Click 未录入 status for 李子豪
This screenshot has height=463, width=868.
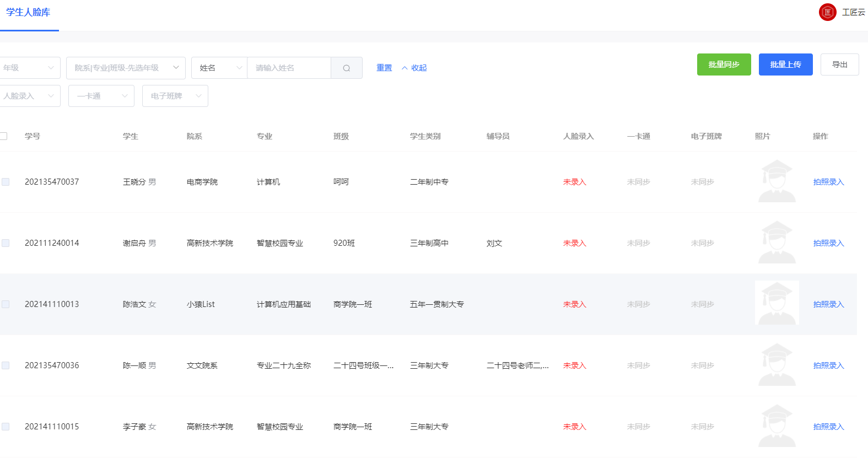tap(575, 427)
